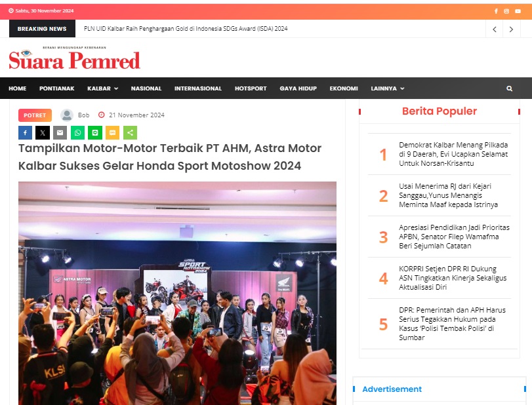Share article via LINE icon
The image size is (532, 405).
95,133
